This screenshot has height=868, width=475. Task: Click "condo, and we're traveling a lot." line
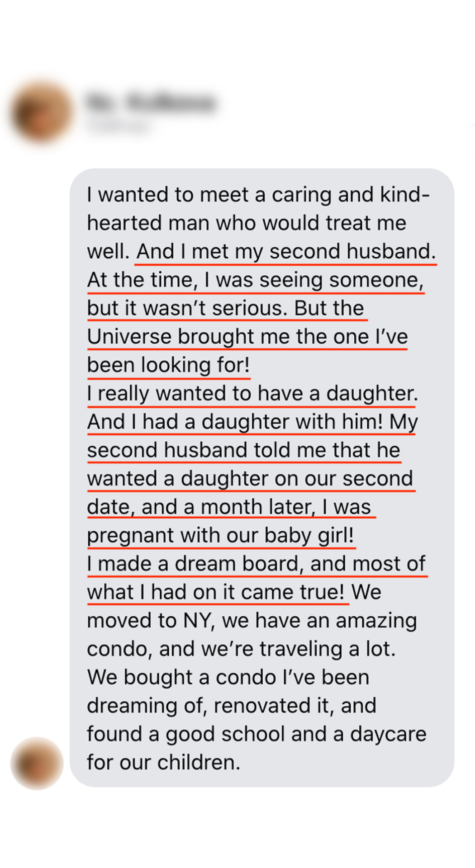[241, 649]
